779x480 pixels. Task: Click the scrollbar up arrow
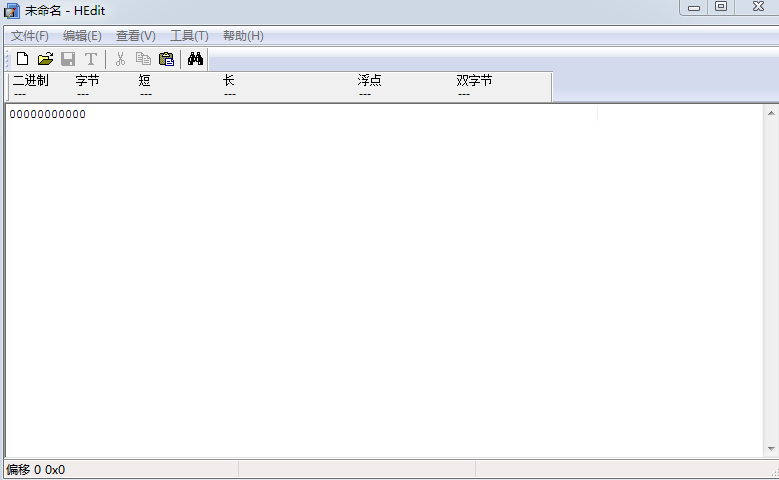click(x=771, y=112)
